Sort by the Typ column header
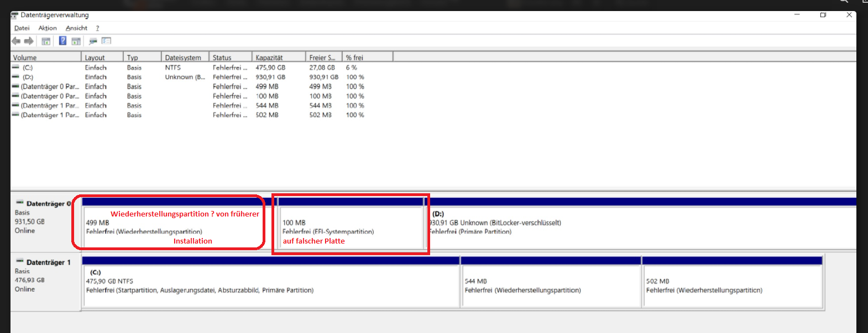Viewport: 868px width, 333px height. 143,57
